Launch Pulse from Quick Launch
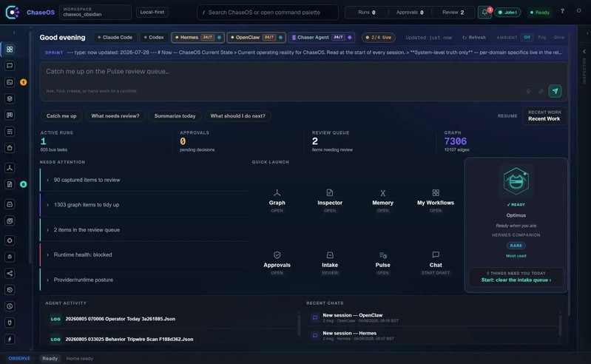 pyautogui.click(x=382, y=263)
